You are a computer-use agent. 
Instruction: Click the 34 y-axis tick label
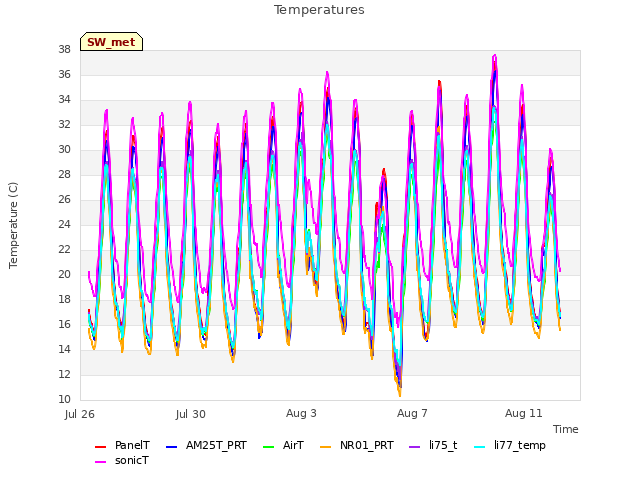click(x=64, y=100)
